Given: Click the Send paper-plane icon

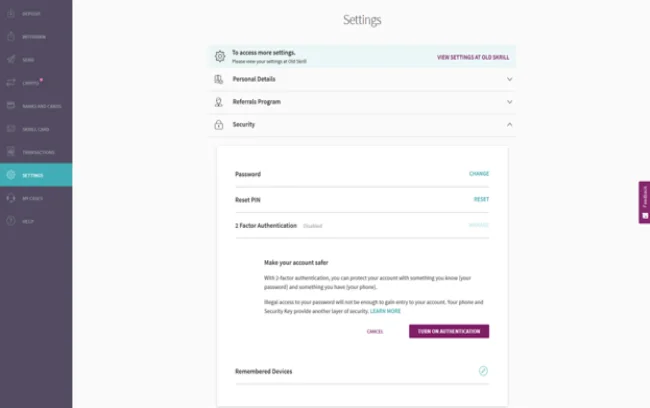Looking at the screenshot, I should point(11,60).
